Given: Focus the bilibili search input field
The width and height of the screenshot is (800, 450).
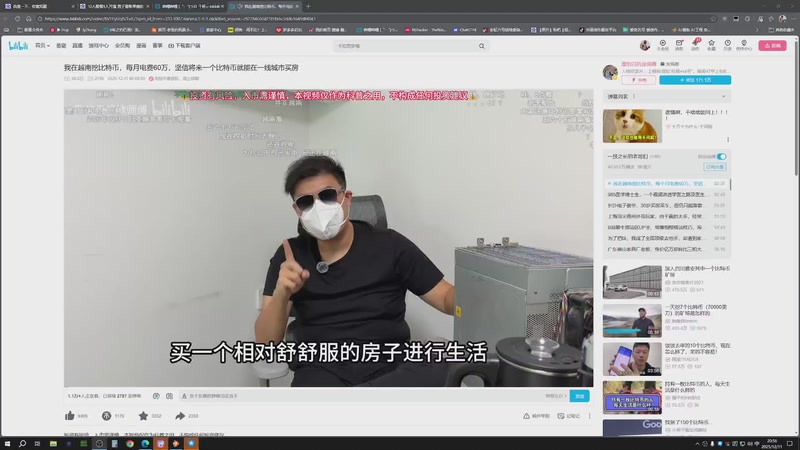Looking at the screenshot, I should point(406,46).
